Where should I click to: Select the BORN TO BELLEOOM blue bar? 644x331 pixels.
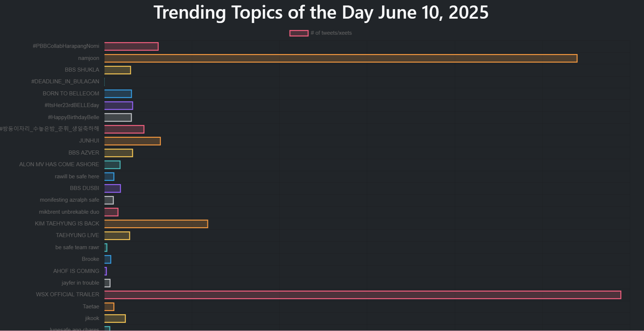coord(118,94)
